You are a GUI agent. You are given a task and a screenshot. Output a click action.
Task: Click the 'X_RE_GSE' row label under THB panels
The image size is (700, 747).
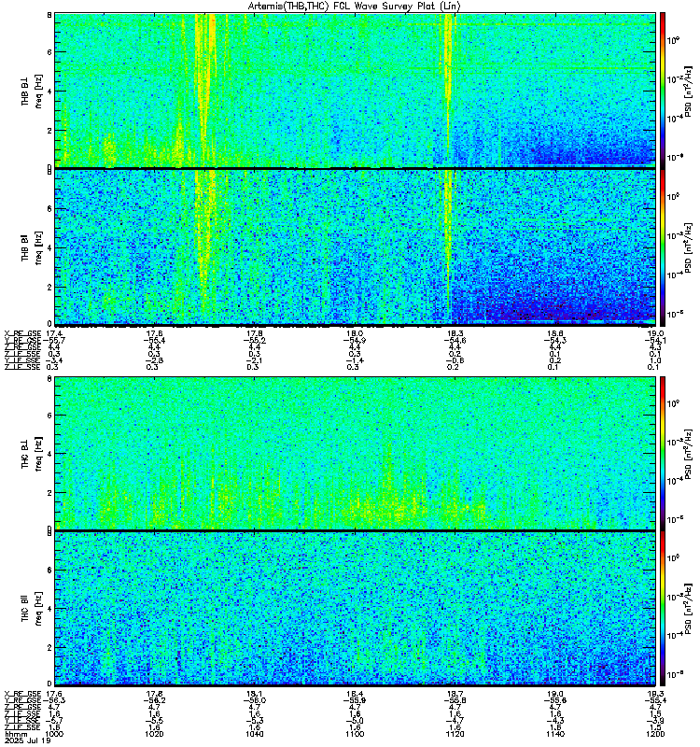click(22, 333)
